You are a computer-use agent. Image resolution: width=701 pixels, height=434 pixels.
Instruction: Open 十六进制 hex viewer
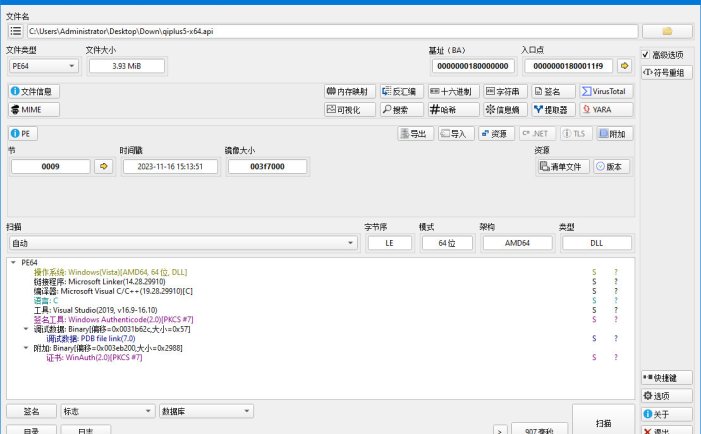(453, 91)
